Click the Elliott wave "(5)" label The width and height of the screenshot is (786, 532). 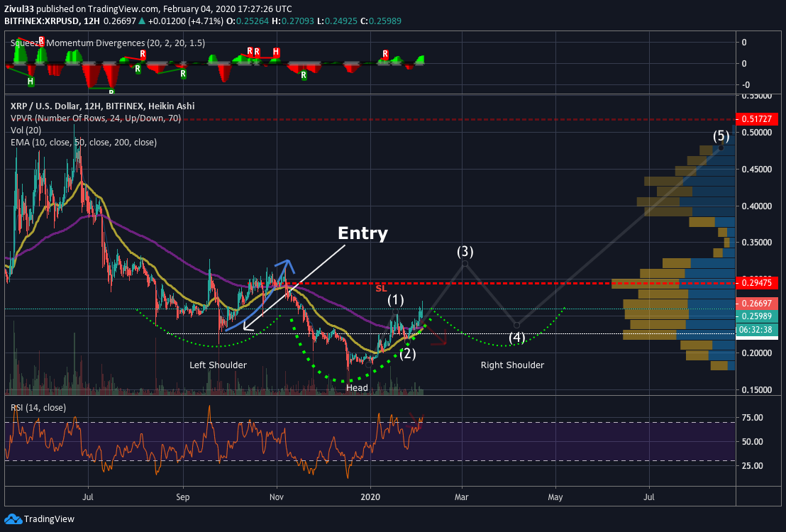(721, 136)
